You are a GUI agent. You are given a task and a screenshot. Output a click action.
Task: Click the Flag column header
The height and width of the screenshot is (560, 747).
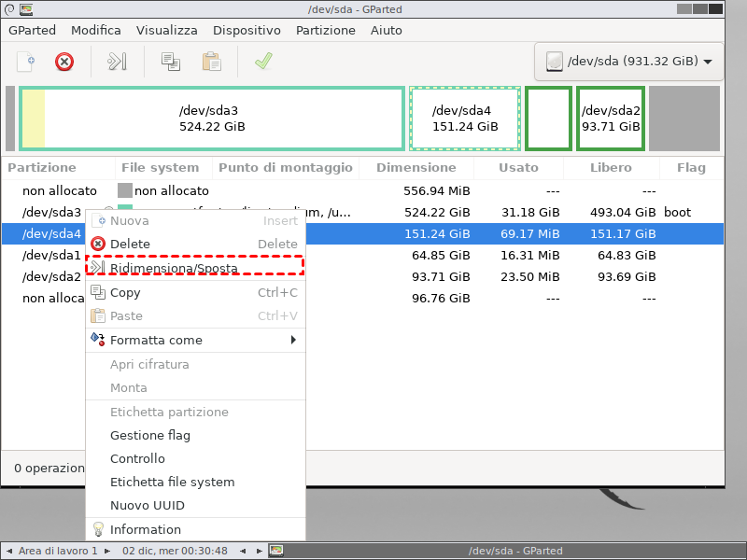click(691, 168)
